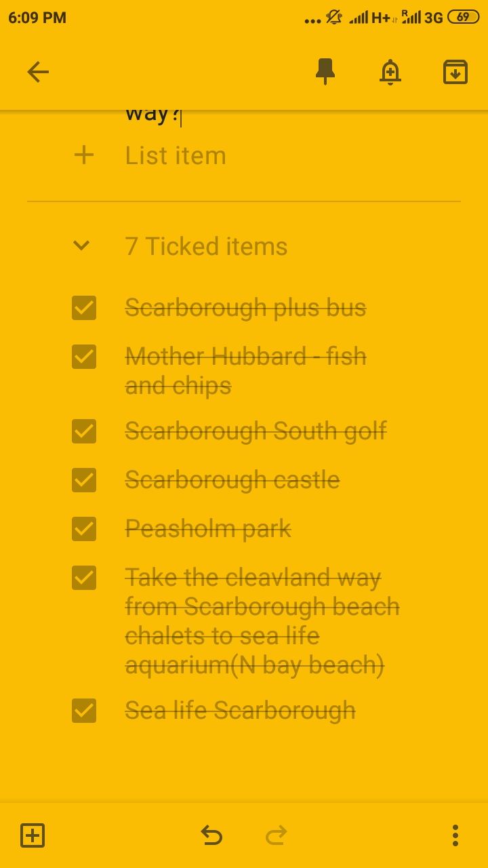
Task: Archive the note with archive icon
Action: (x=455, y=72)
